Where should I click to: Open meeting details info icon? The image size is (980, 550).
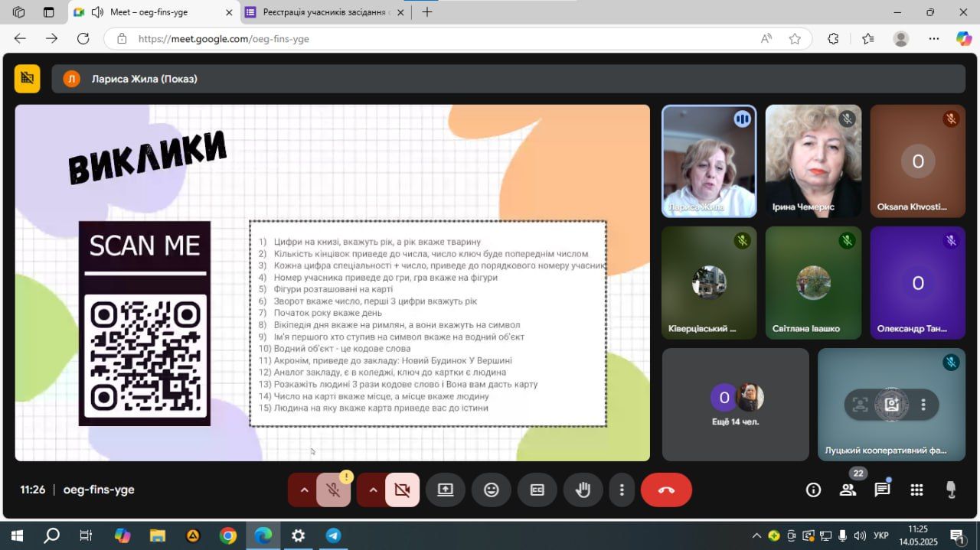tap(814, 490)
